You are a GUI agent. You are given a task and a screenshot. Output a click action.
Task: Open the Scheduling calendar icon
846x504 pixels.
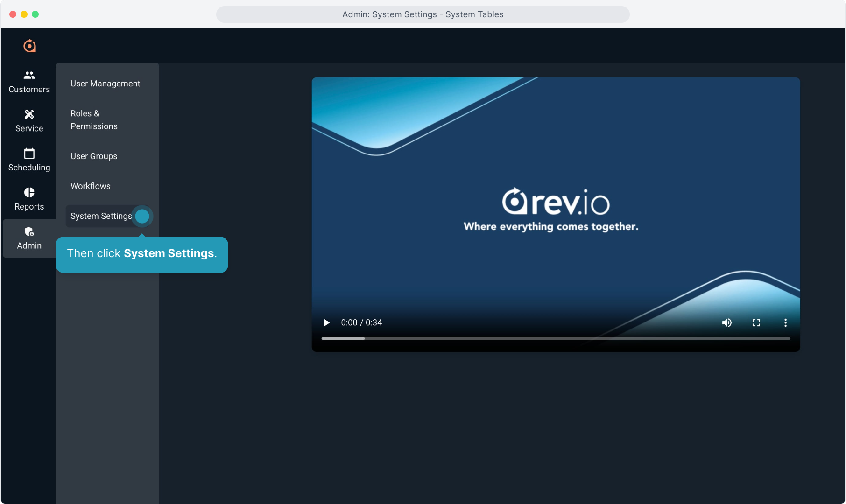click(x=29, y=153)
